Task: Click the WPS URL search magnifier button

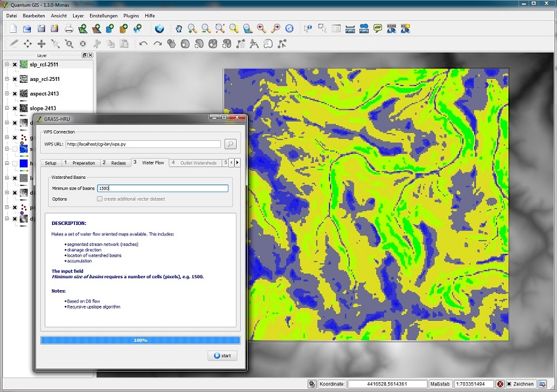Action: click(230, 144)
